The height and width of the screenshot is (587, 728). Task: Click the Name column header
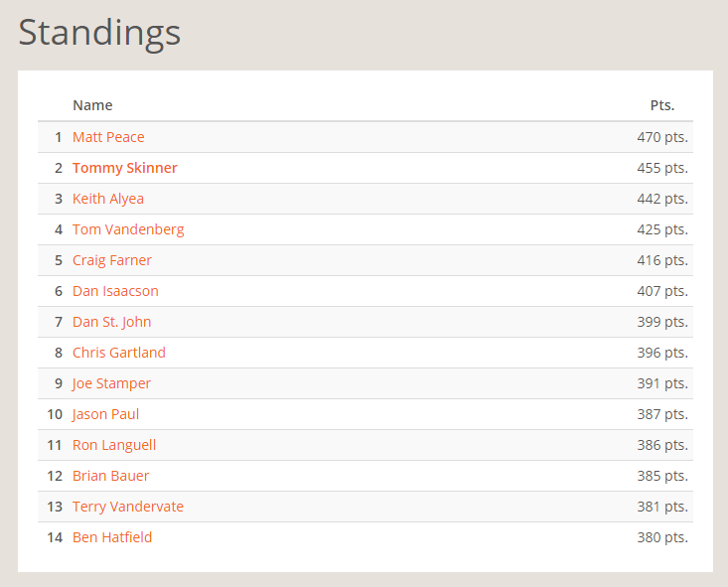click(92, 105)
